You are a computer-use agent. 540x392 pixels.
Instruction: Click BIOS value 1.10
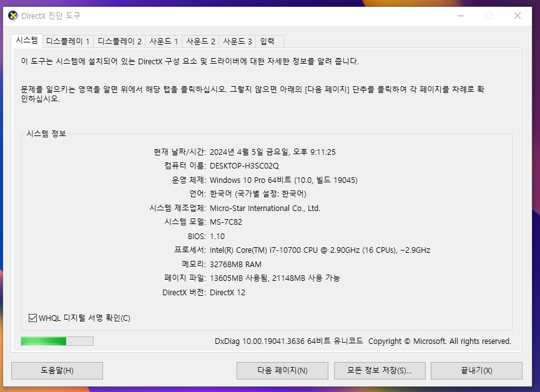coord(217,237)
